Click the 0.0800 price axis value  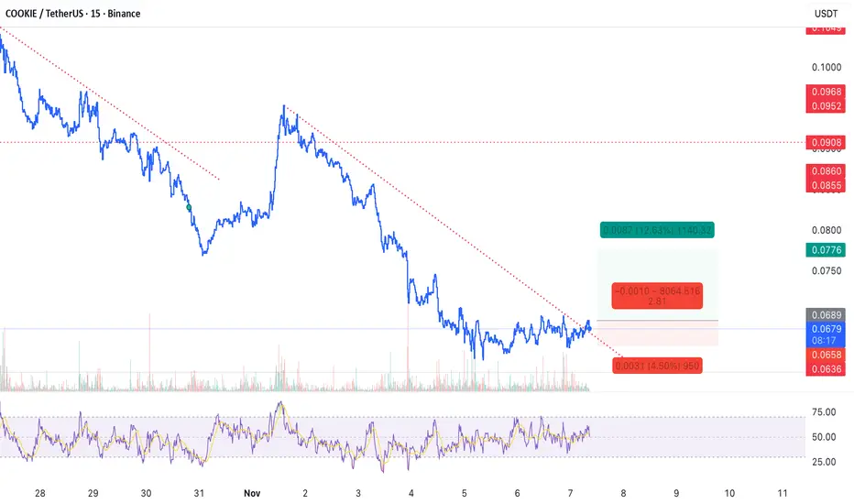pyautogui.click(x=827, y=230)
